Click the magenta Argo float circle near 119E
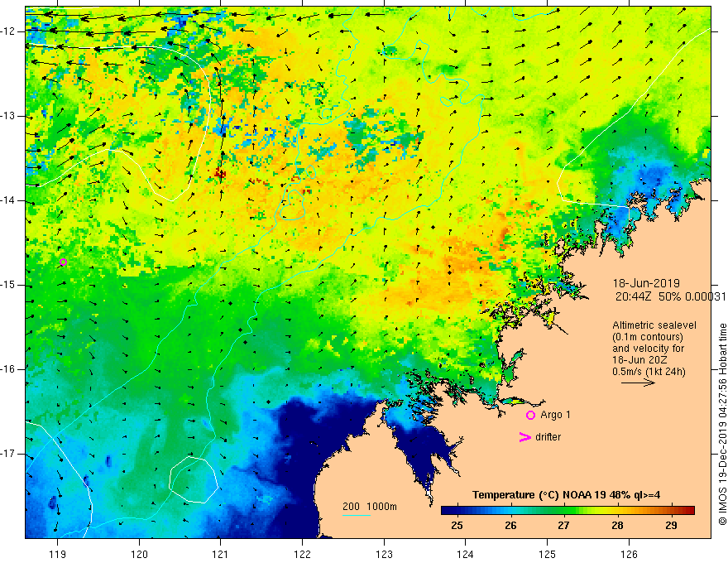 (63, 262)
